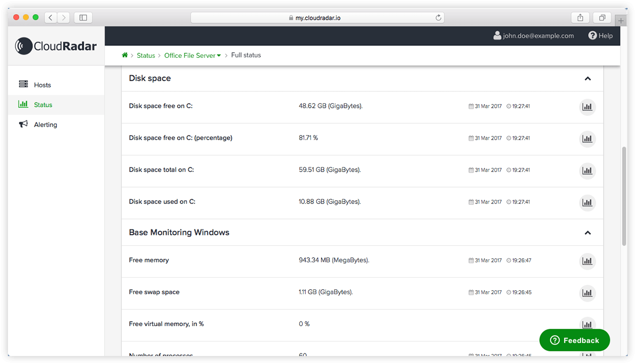Open chart for Free swap space
This screenshot has width=635, height=364.
click(x=588, y=293)
